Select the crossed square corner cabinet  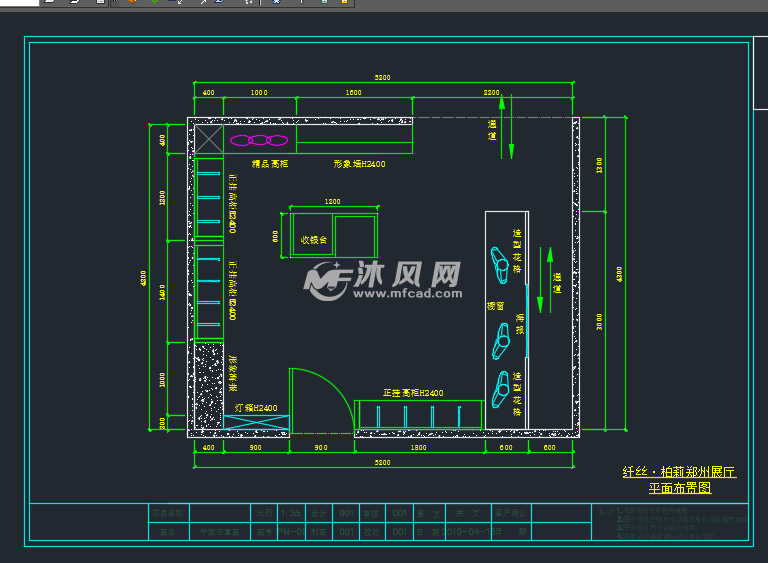point(209,139)
